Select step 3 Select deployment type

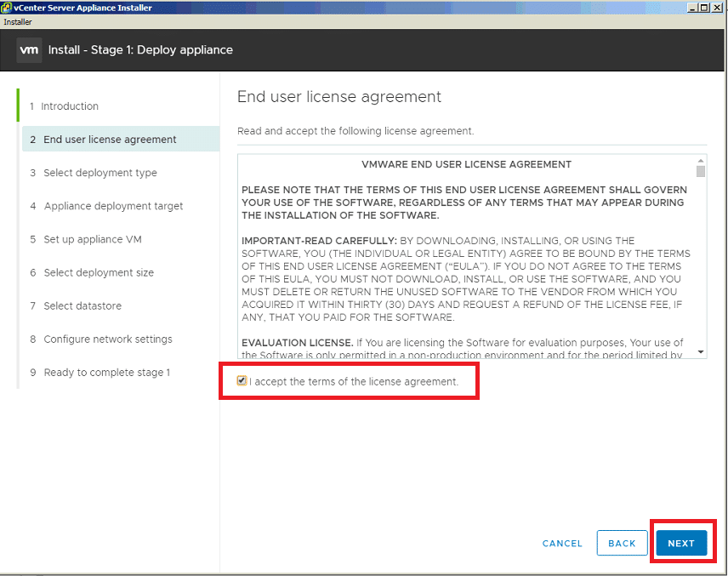(94, 173)
